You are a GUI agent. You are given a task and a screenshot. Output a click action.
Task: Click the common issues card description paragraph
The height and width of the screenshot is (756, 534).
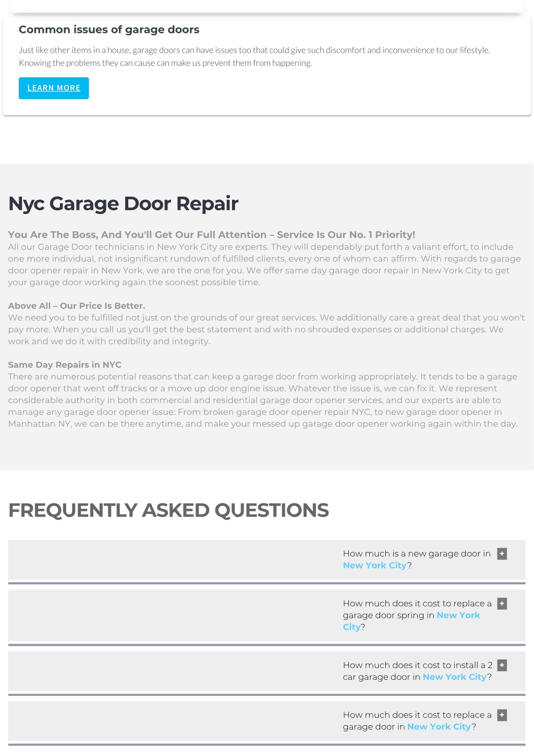pyautogui.click(x=254, y=57)
